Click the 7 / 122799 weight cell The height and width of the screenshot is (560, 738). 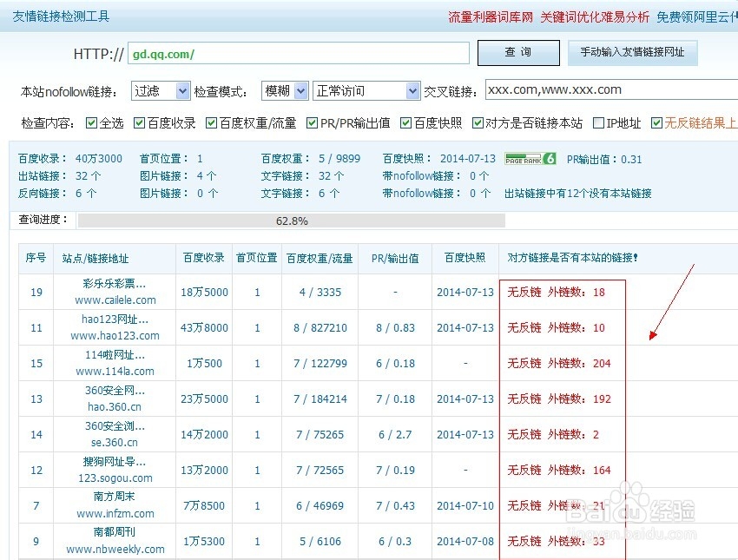(x=320, y=363)
